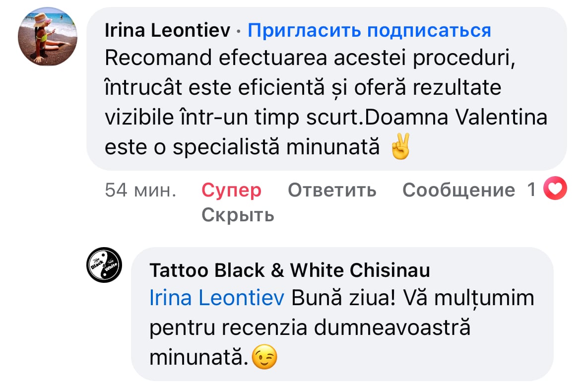Click the Tattoo Black & White yin-yang avatar
Image resolution: width=585 pixels, height=392 pixels.
coord(105,265)
